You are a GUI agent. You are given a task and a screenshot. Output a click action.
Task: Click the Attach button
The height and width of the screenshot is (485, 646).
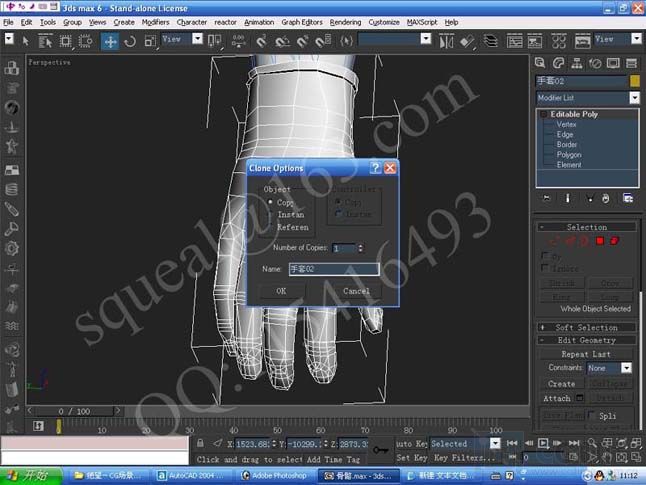click(x=557, y=398)
